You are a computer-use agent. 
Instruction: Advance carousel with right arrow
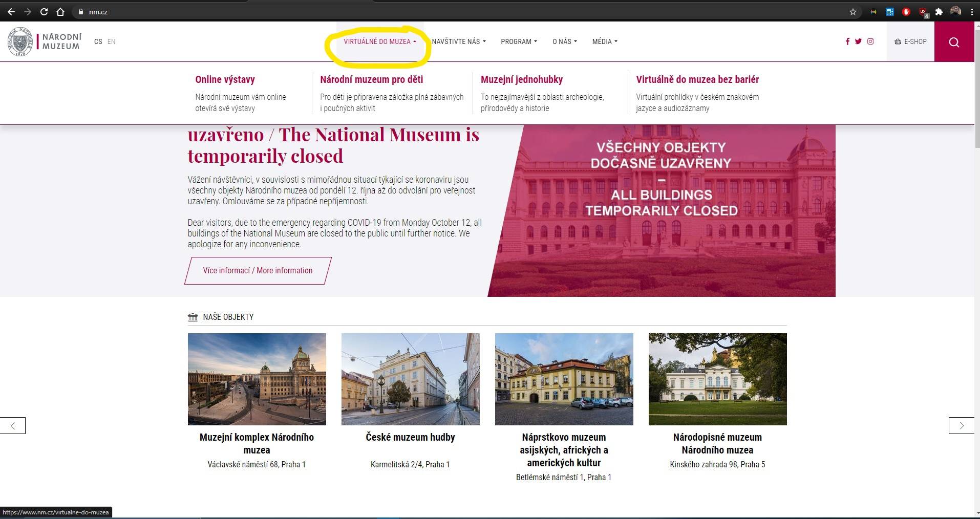tap(961, 425)
